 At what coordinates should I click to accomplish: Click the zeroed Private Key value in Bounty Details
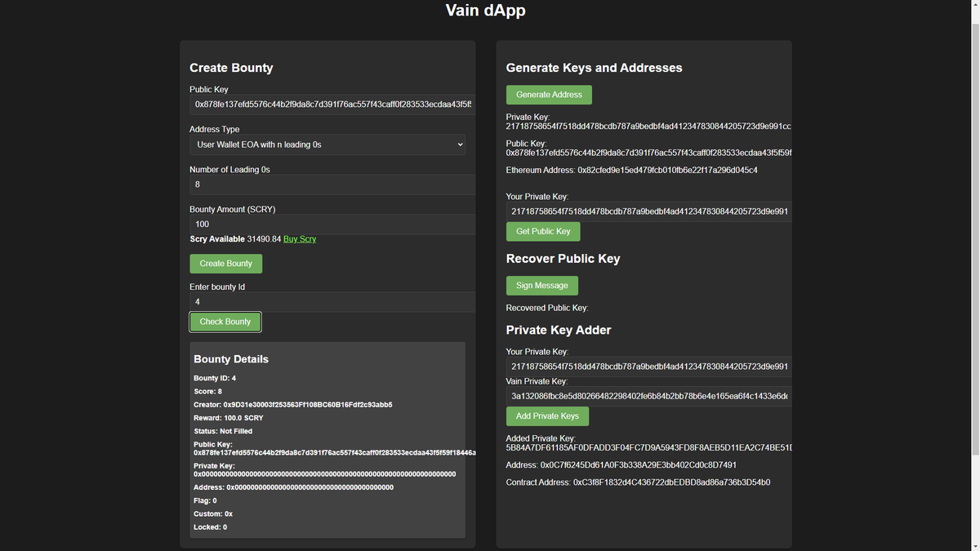324,473
